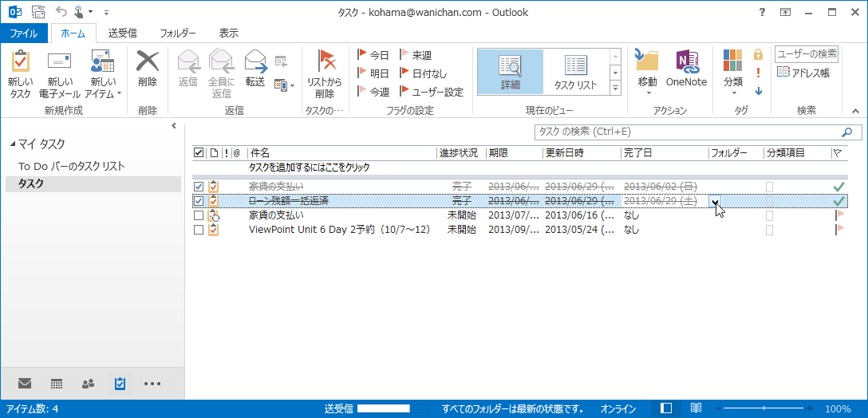The width and height of the screenshot is (868, 418).
Task: Click send/receive all folders quick access icon
Action: [x=38, y=11]
